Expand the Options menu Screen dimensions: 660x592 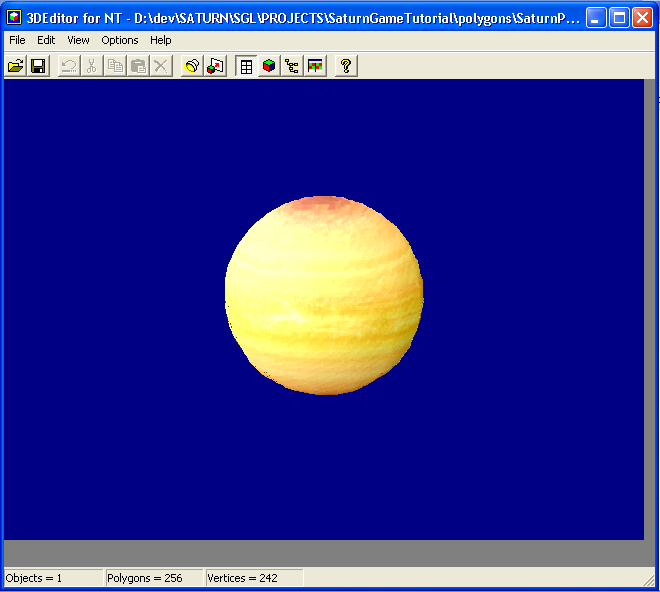(x=120, y=40)
